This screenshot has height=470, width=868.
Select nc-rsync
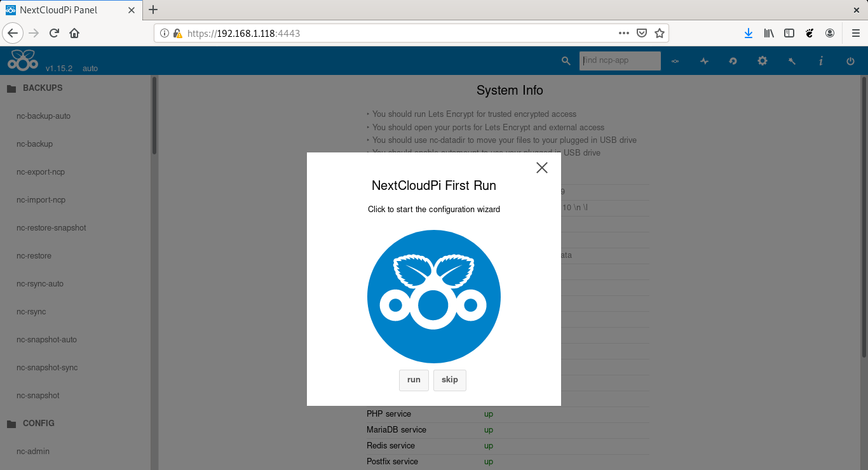pos(31,312)
